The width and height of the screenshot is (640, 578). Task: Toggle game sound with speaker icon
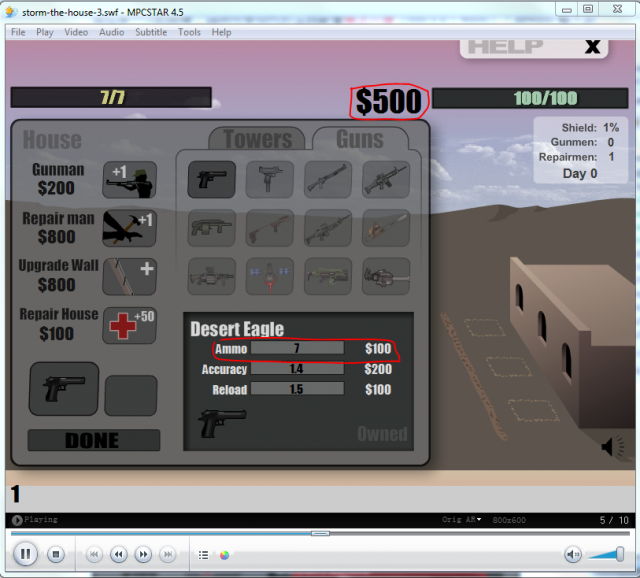click(x=613, y=447)
